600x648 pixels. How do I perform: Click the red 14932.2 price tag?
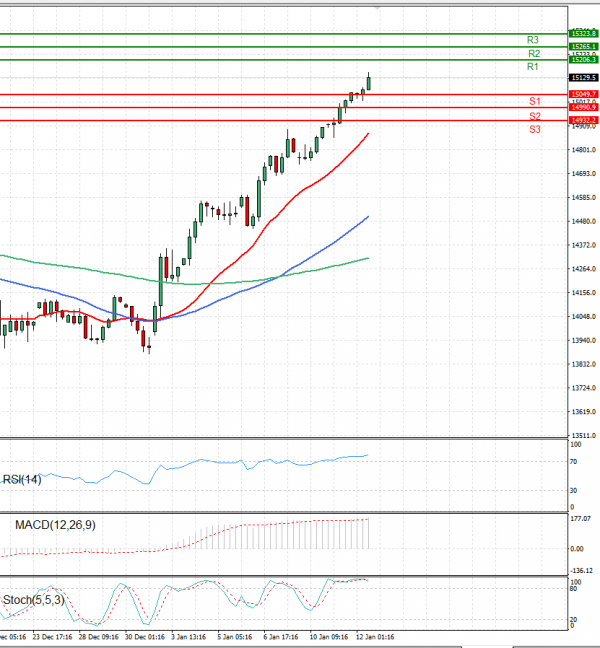(583, 120)
